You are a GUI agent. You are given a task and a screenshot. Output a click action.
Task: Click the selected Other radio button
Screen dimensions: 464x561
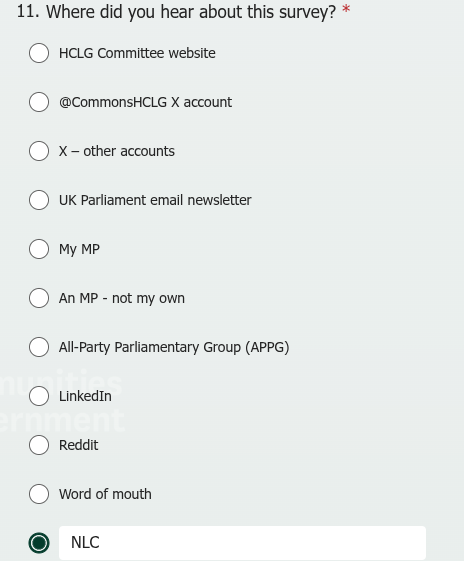coord(39,543)
